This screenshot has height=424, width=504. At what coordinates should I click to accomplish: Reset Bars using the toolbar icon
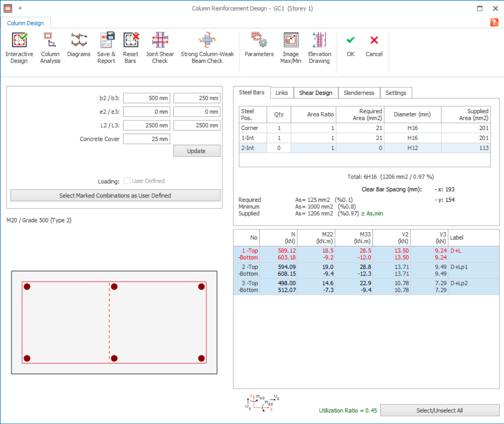(x=131, y=47)
